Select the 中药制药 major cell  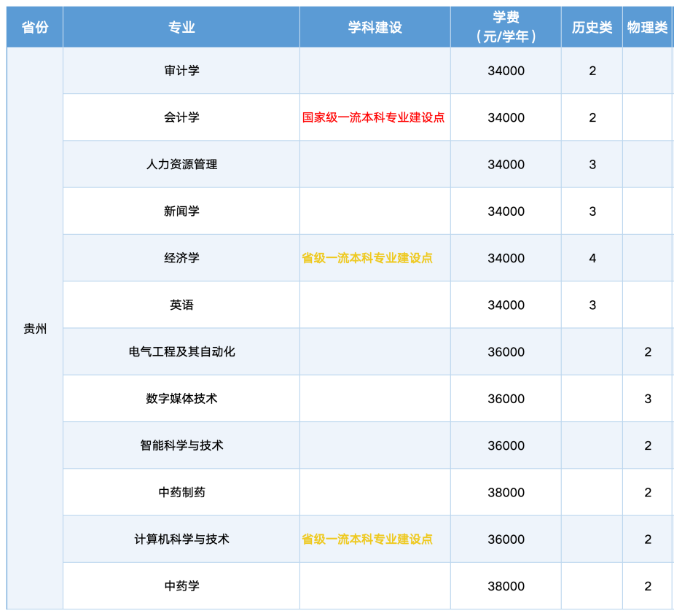[181, 493]
